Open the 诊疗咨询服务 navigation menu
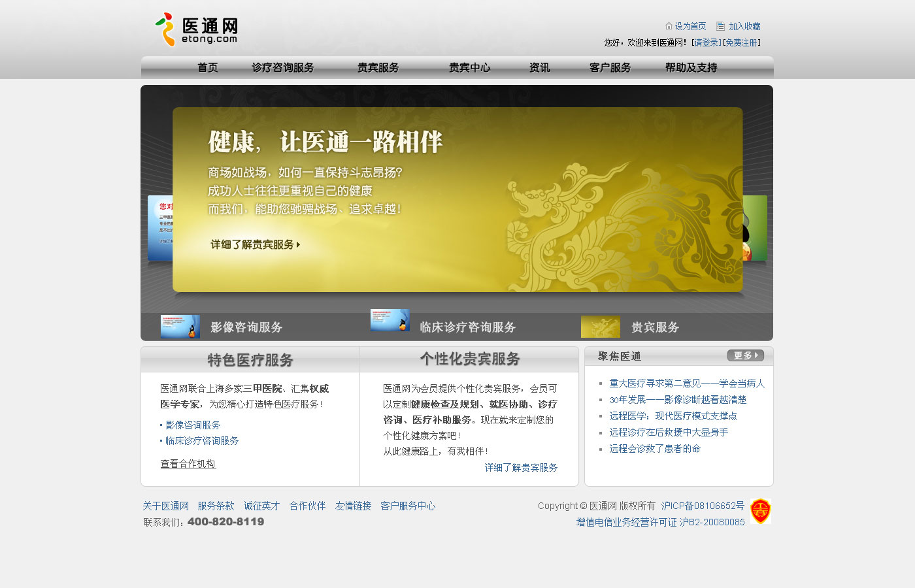915x588 pixels. coord(283,68)
